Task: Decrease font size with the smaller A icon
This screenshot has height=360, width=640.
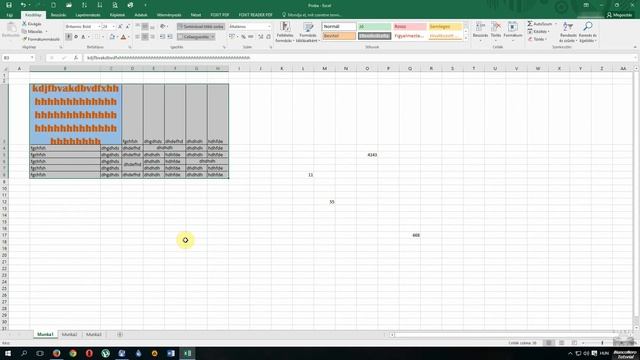Action: (x=128, y=27)
